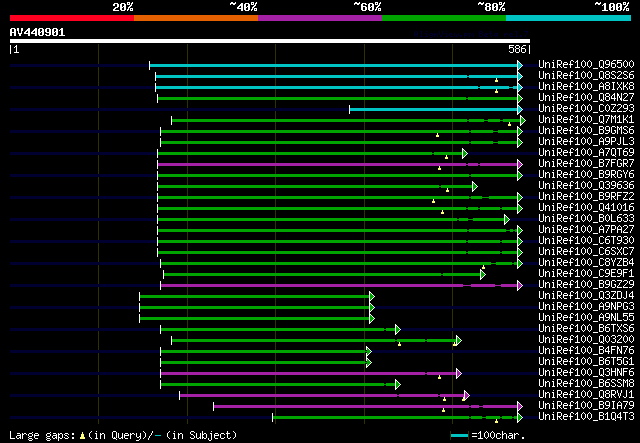Click the white AV440901 query sequence bar
640x443 pixels.
(270, 41)
